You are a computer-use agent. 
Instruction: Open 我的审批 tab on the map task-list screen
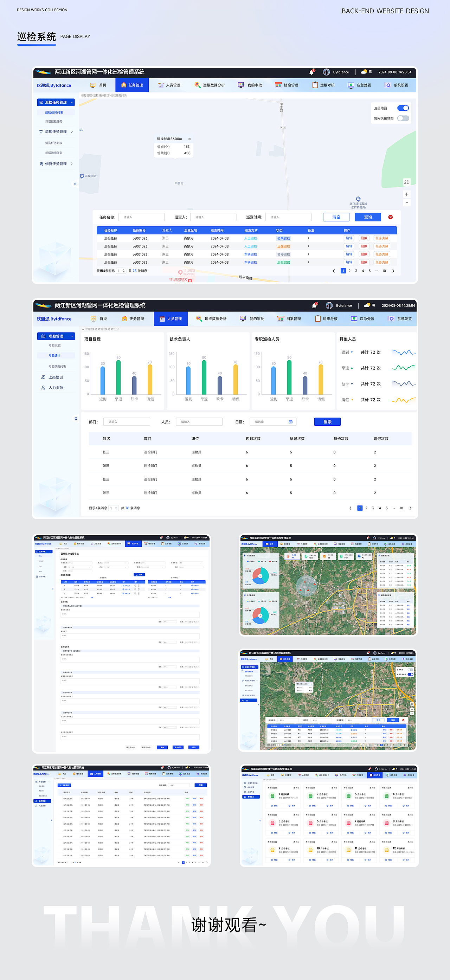[x=250, y=85]
